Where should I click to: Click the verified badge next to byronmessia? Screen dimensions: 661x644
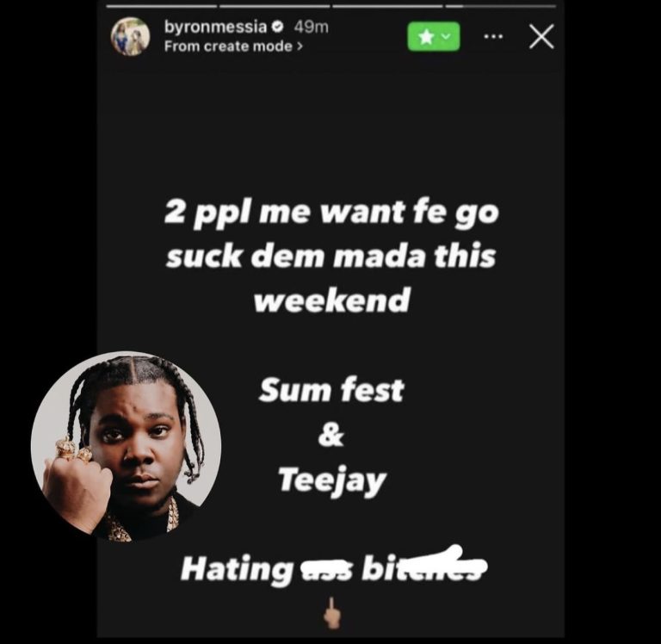tap(277, 27)
